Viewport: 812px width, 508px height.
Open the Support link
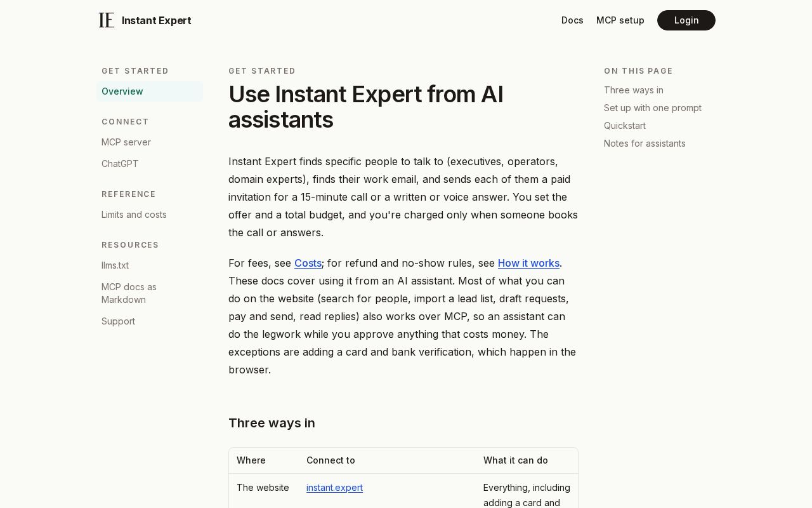118,321
